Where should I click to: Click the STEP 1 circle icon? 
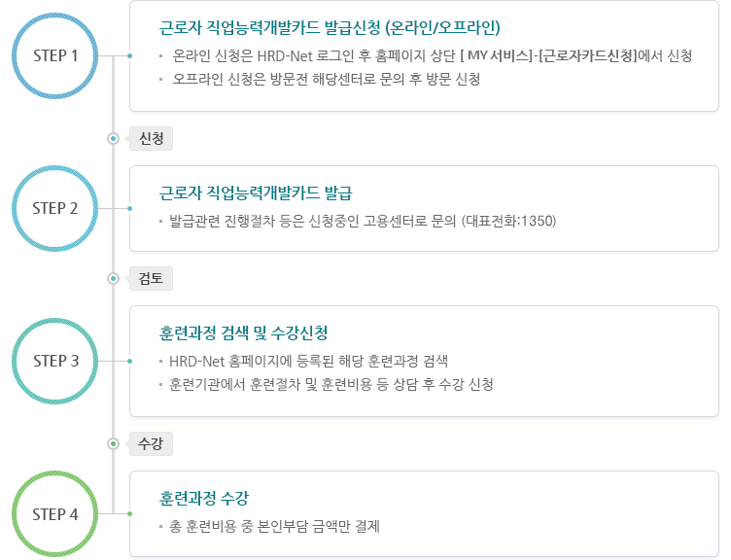pyautogui.click(x=55, y=56)
